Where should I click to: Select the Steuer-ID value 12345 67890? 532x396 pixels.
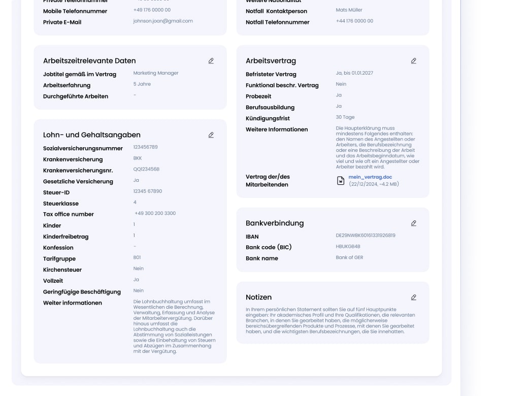(x=148, y=191)
